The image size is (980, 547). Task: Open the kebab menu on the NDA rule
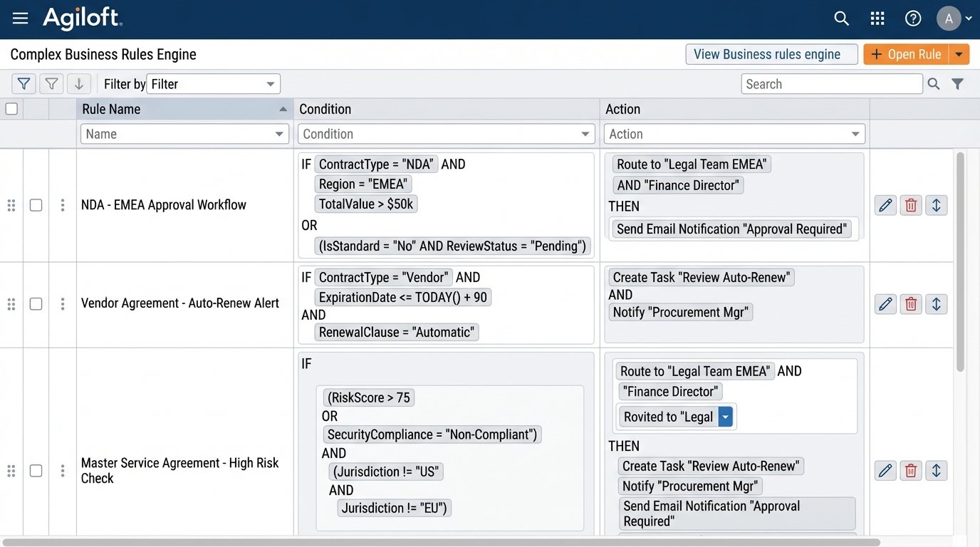63,204
